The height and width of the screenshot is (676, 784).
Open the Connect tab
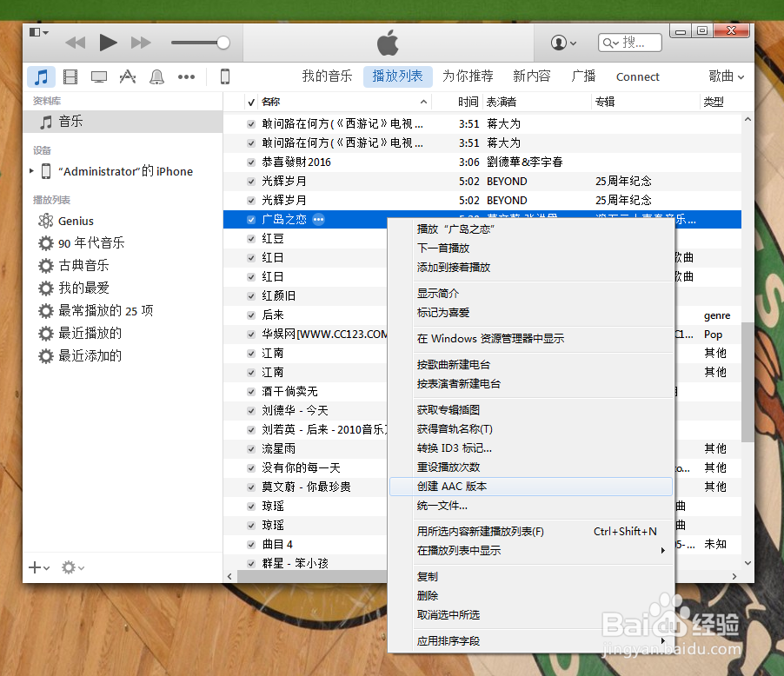(637, 76)
